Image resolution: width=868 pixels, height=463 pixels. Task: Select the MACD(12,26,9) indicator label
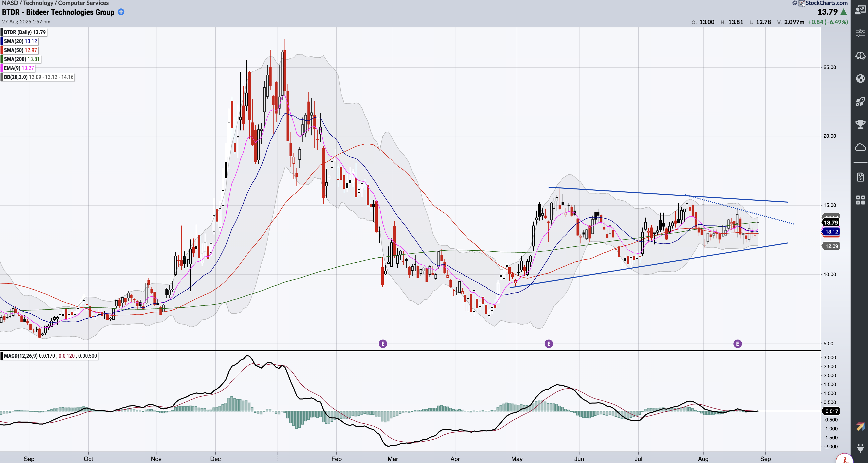[x=50, y=356]
